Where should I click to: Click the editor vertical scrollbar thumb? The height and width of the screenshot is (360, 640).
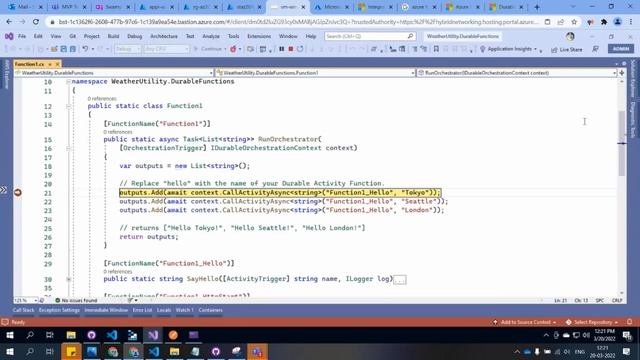[622, 143]
